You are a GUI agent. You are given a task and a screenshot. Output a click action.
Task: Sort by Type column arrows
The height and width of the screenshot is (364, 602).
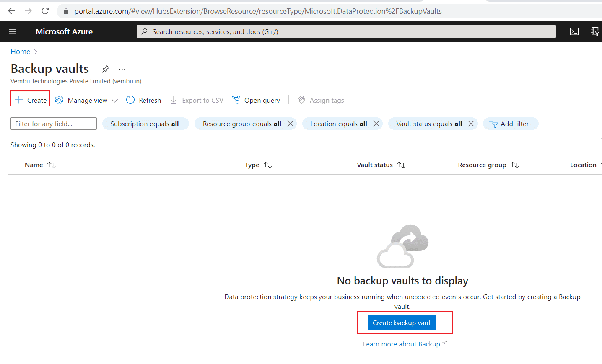point(268,165)
